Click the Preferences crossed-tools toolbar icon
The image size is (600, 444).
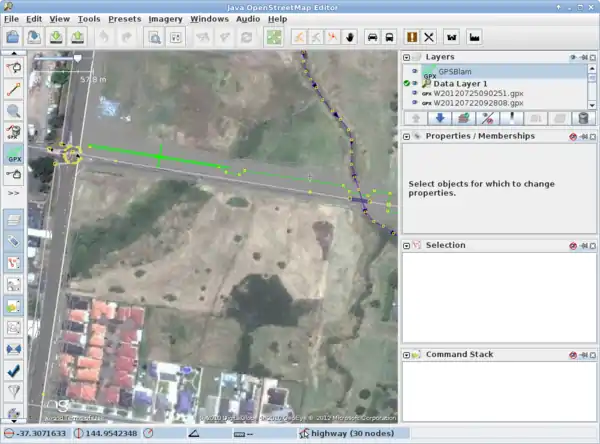point(428,37)
